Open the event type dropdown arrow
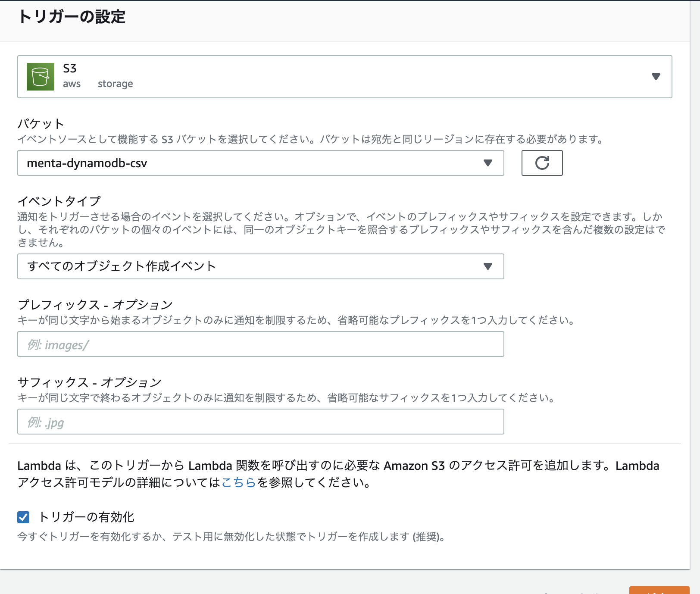 (x=487, y=266)
